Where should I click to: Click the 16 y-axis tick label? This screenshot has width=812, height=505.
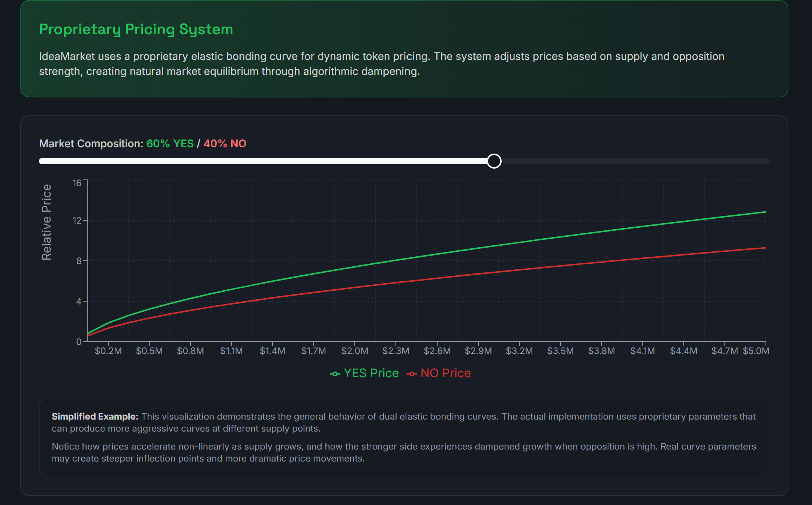[77, 183]
